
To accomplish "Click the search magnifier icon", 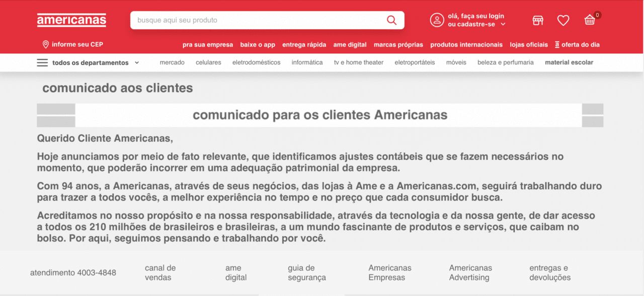I will [x=391, y=20].
